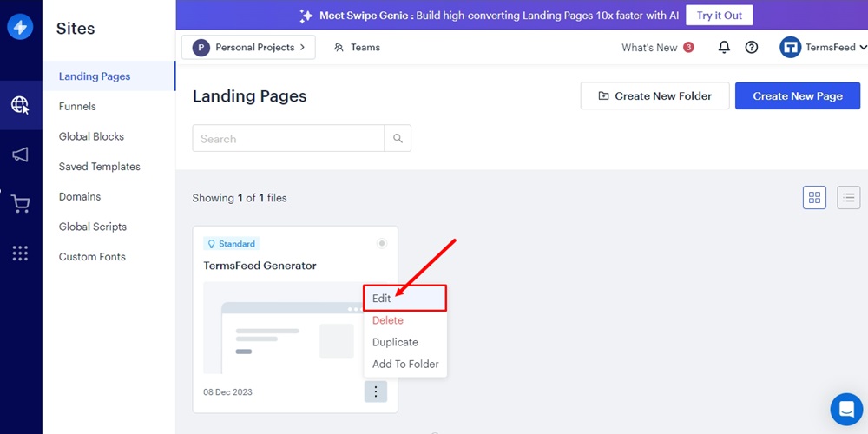Click the Meet Swipe Genie banner text

pos(499,16)
